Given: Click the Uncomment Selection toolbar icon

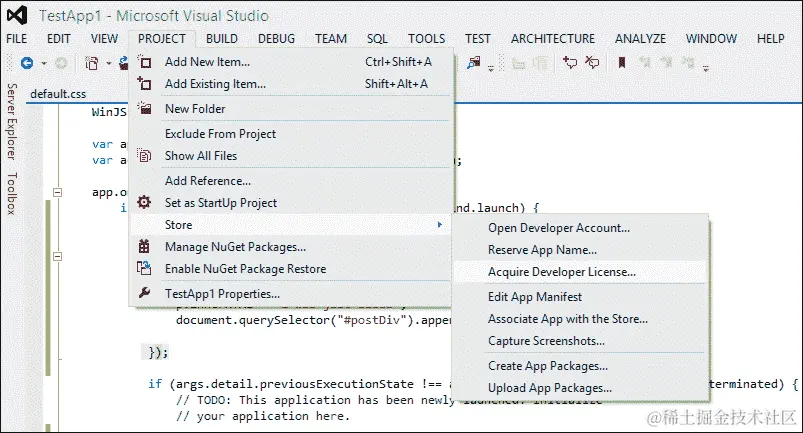Looking at the screenshot, I should pos(592,63).
